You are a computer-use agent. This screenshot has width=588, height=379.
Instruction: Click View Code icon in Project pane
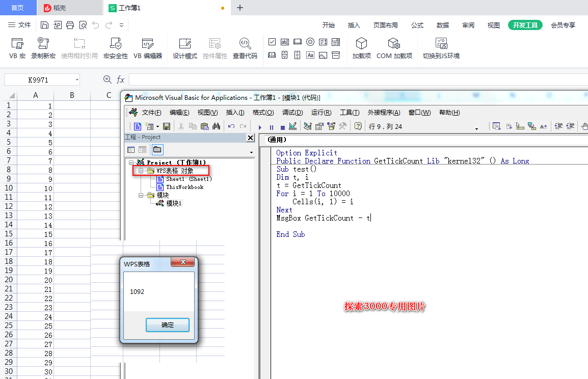(x=131, y=150)
